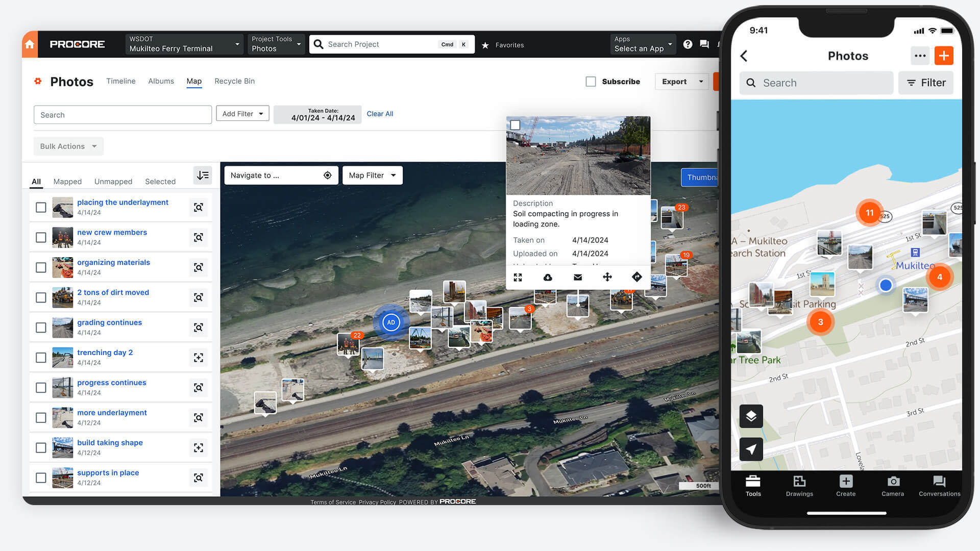980x551 pixels.
Task: Click the date range filter taken date field
Action: click(323, 114)
